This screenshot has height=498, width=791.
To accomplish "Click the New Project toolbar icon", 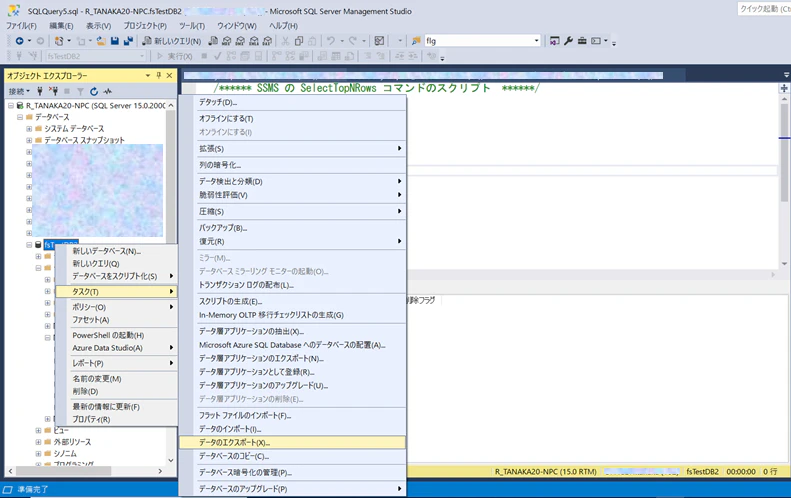I will pyautogui.click(x=59, y=41).
